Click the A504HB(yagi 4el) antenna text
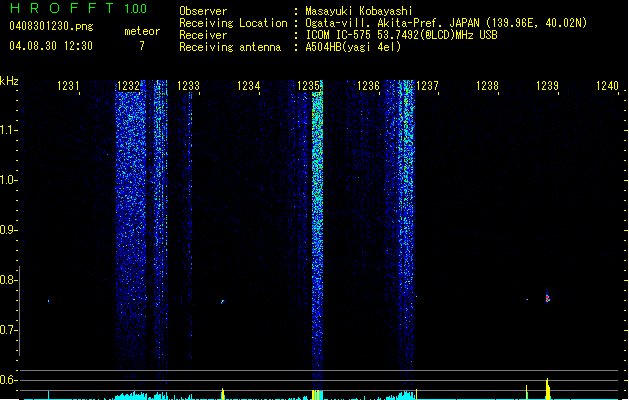The image size is (629, 400). pos(353,47)
